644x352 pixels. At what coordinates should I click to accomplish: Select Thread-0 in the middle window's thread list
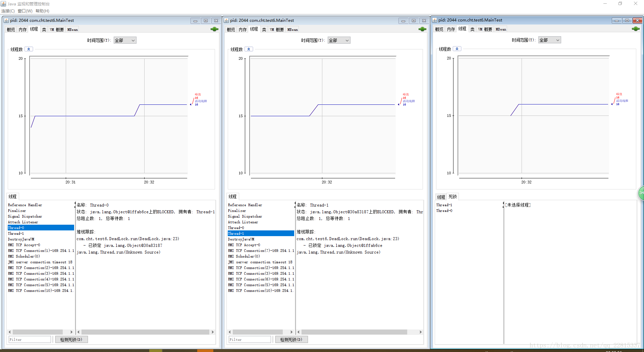click(261, 228)
